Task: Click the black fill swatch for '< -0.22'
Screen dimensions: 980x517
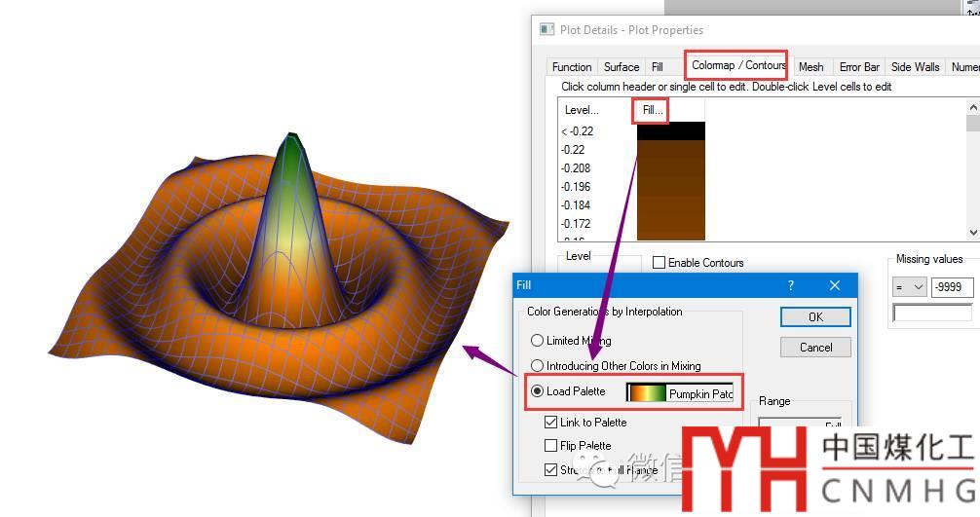Action: click(670, 131)
